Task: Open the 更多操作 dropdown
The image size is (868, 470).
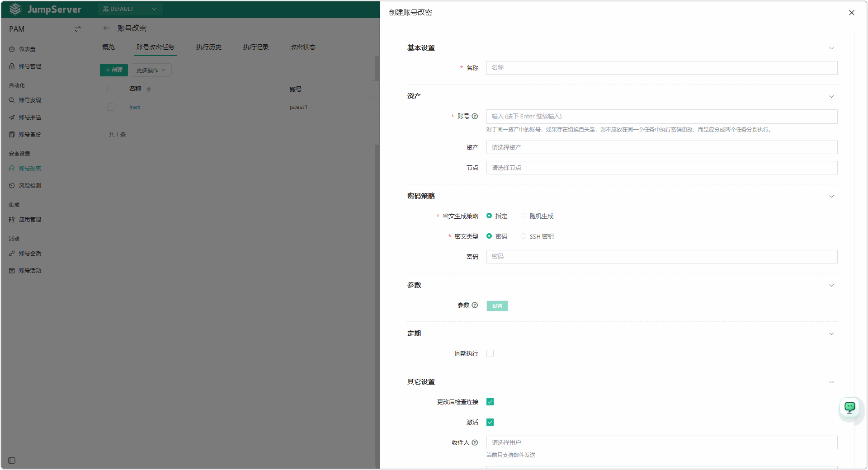Action: (x=151, y=70)
